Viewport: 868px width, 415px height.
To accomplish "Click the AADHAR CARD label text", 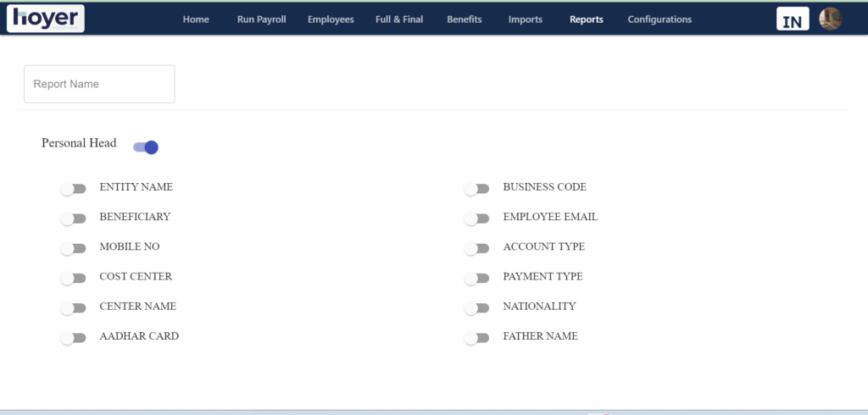I will click(139, 336).
